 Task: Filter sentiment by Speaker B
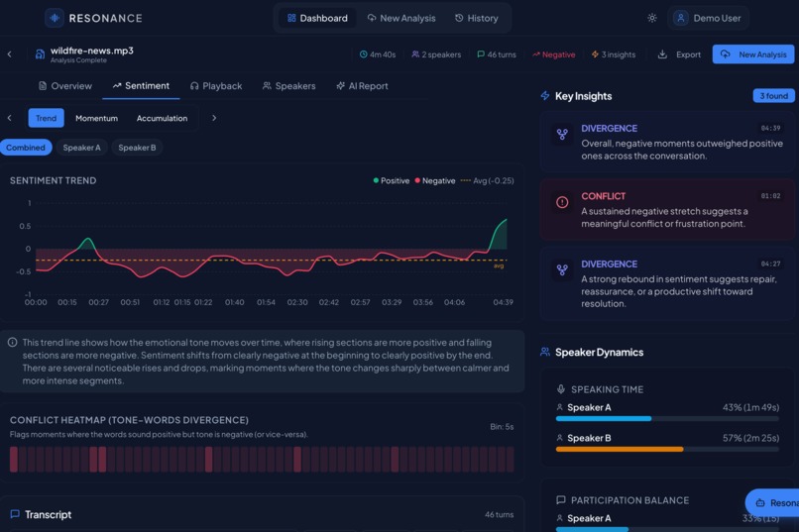[137, 148]
